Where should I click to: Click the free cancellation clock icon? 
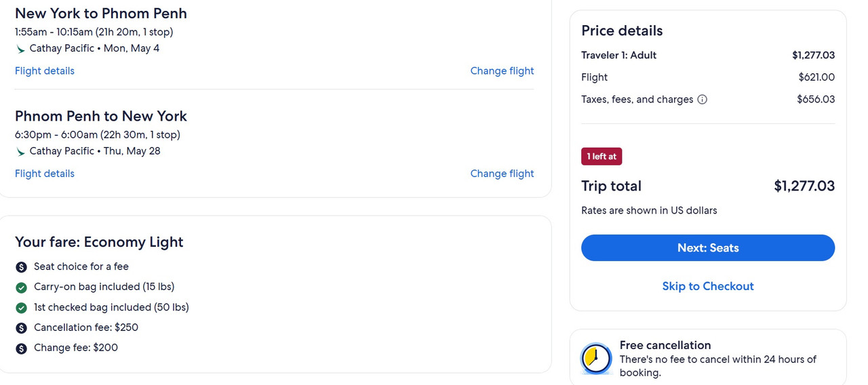tap(596, 359)
